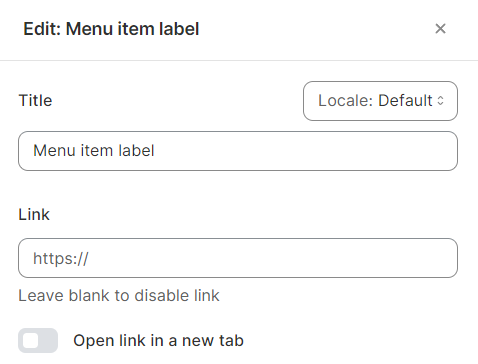Dismiss the panel with the X icon
The width and height of the screenshot is (478, 364).
click(x=440, y=29)
